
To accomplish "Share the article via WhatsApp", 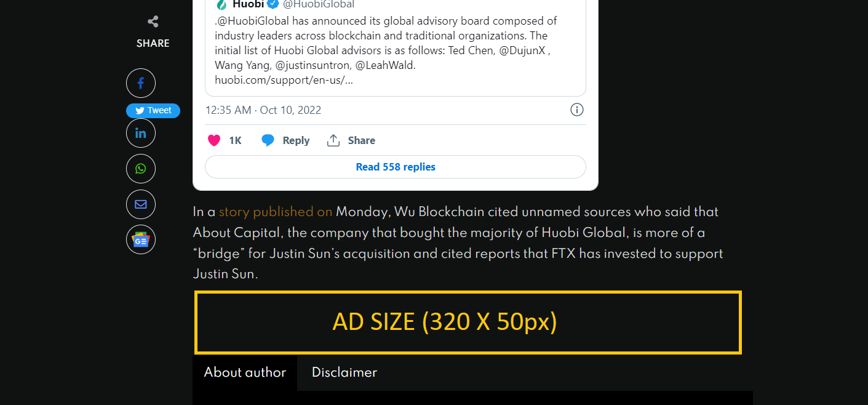I will pyautogui.click(x=141, y=169).
